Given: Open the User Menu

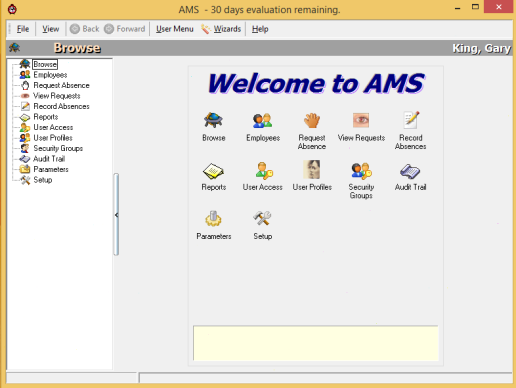Looking at the screenshot, I should tap(175, 29).
